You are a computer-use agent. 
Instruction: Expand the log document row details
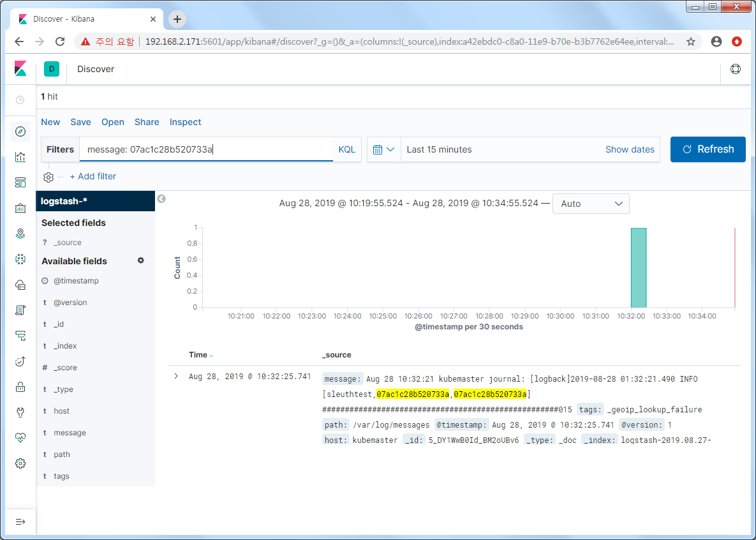[176, 377]
